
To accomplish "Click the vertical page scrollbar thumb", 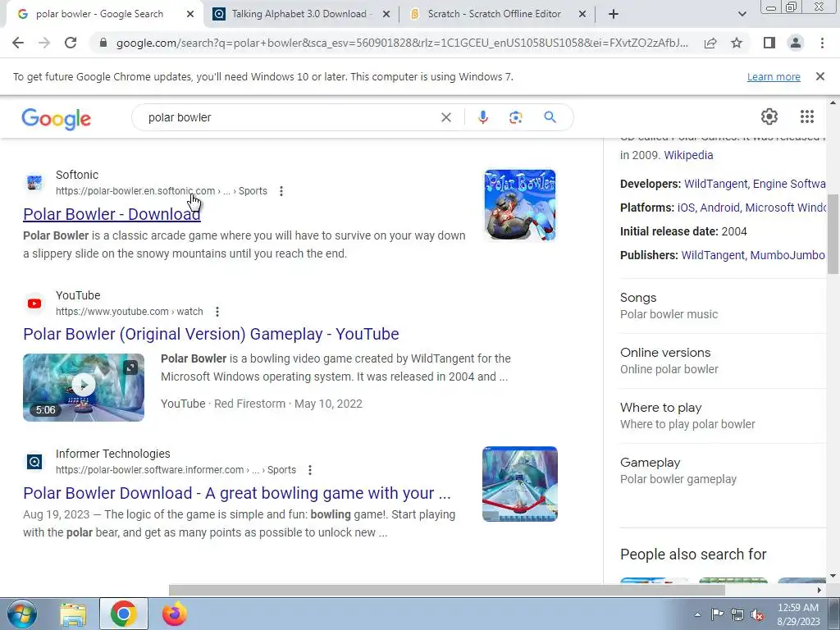I will [x=833, y=235].
